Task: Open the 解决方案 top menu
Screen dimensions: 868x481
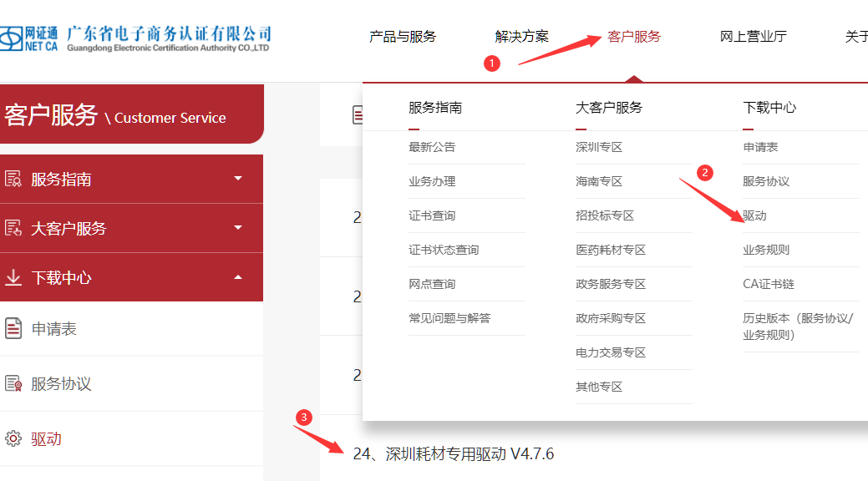Action: point(522,37)
